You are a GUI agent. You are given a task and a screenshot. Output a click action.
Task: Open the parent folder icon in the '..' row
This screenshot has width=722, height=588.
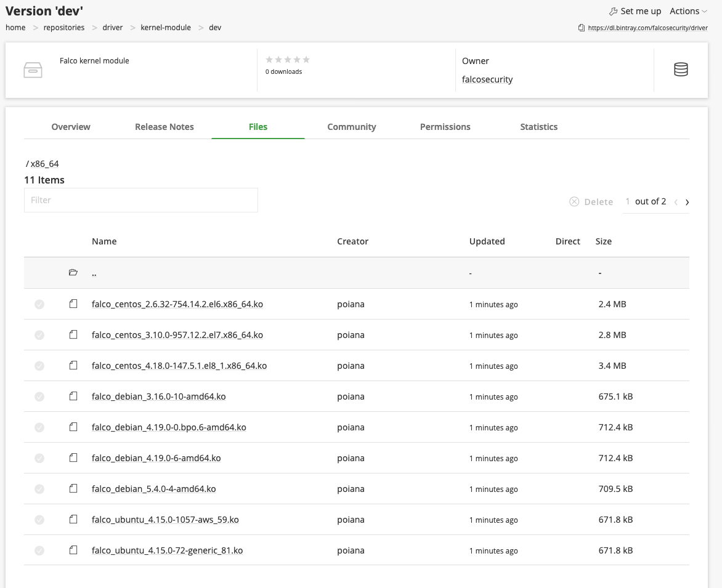[x=73, y=273]
